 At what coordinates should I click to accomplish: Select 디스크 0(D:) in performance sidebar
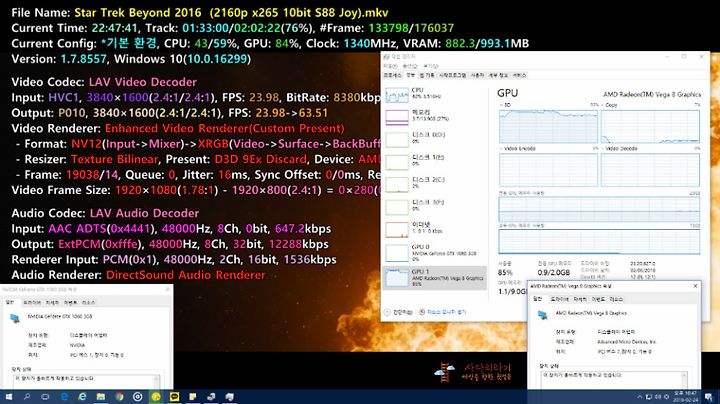click(x=434, y=140)
